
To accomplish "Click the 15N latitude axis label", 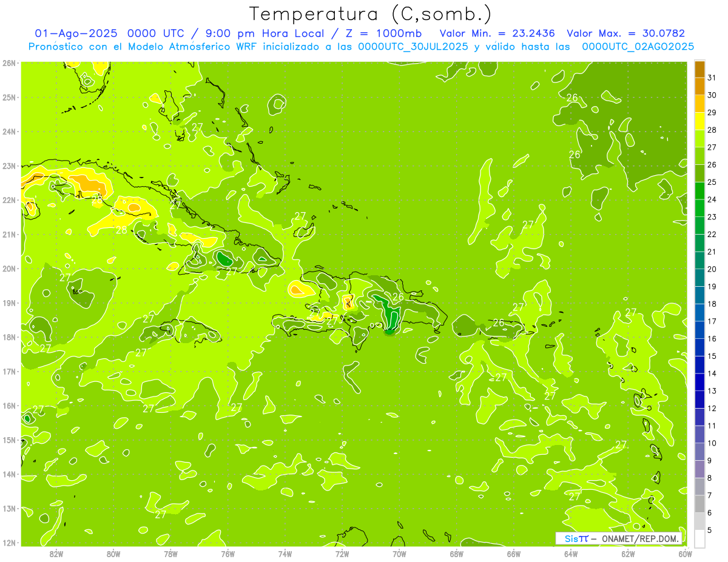I will (9, 440).
